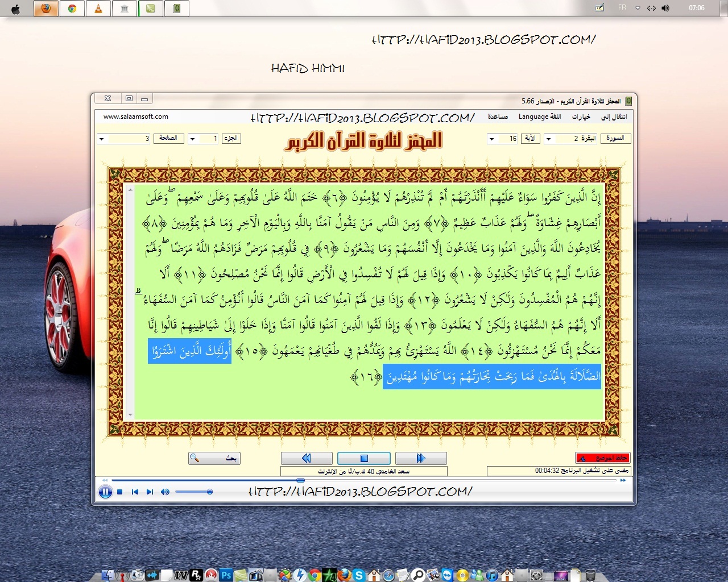This screenshot has height=582, width=728.
Task: Click the الآية label button
Action: pos(530,138)
